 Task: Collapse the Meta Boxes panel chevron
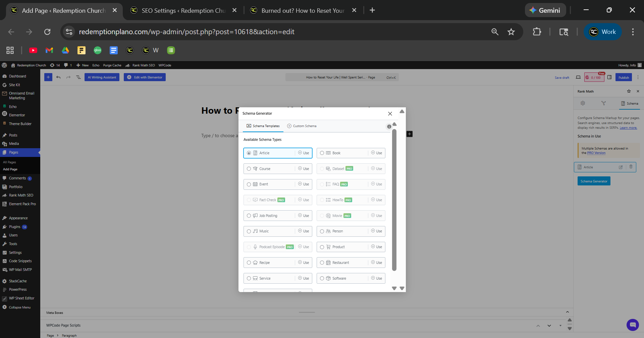click(567, 312)
